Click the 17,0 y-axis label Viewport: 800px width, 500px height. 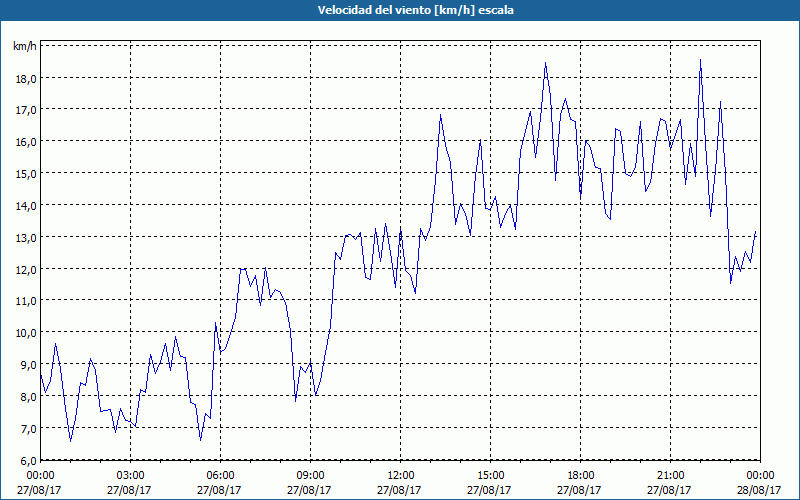pos(27,110)
